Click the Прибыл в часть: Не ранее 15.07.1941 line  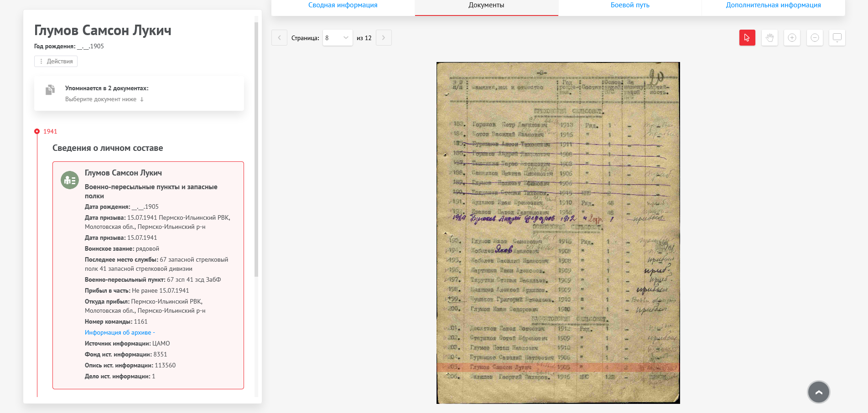point(137,290)
